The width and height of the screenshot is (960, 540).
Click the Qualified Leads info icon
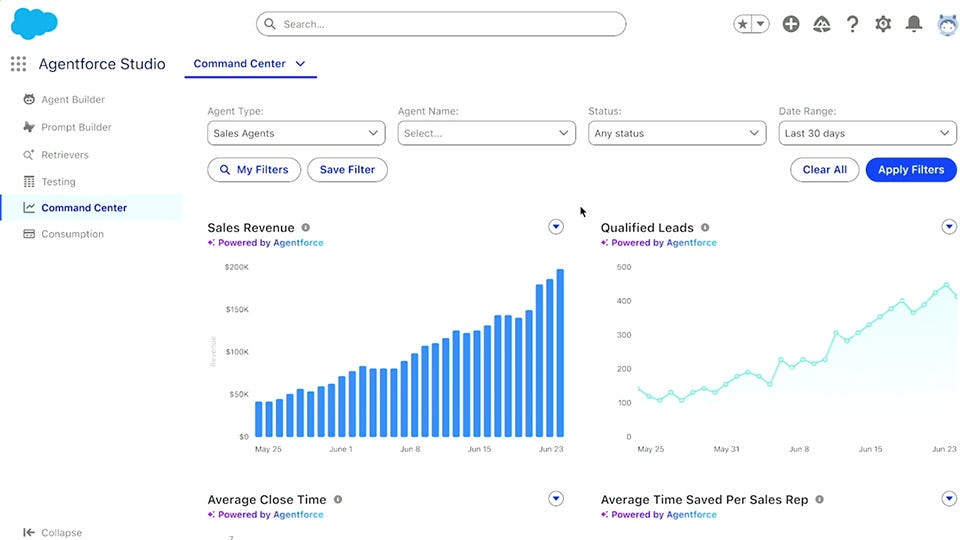tap(705, 228)
